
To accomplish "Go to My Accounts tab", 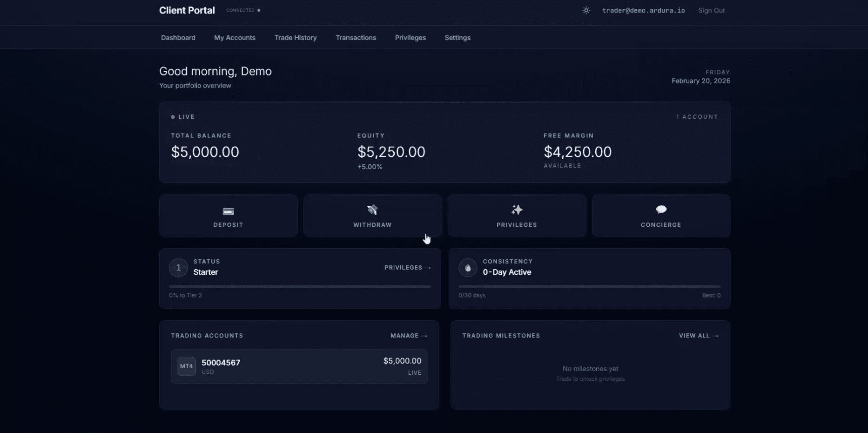I will [235, 38].
